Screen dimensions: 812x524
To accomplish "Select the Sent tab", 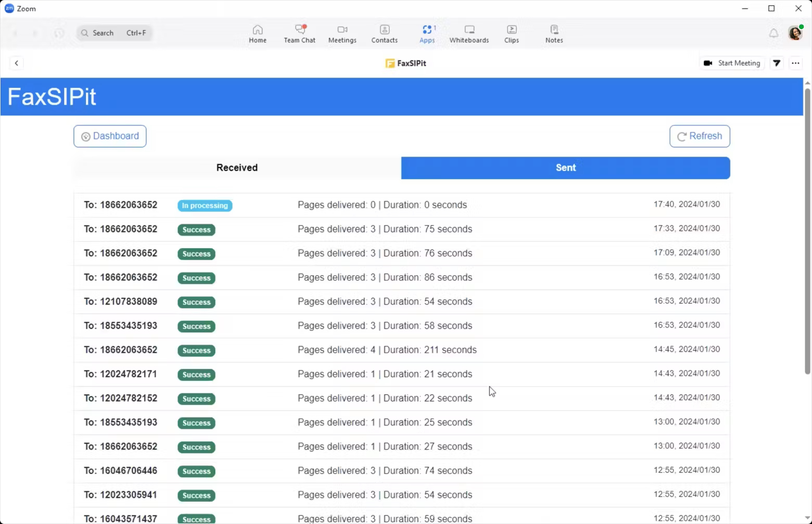I will tap(565, 168).
